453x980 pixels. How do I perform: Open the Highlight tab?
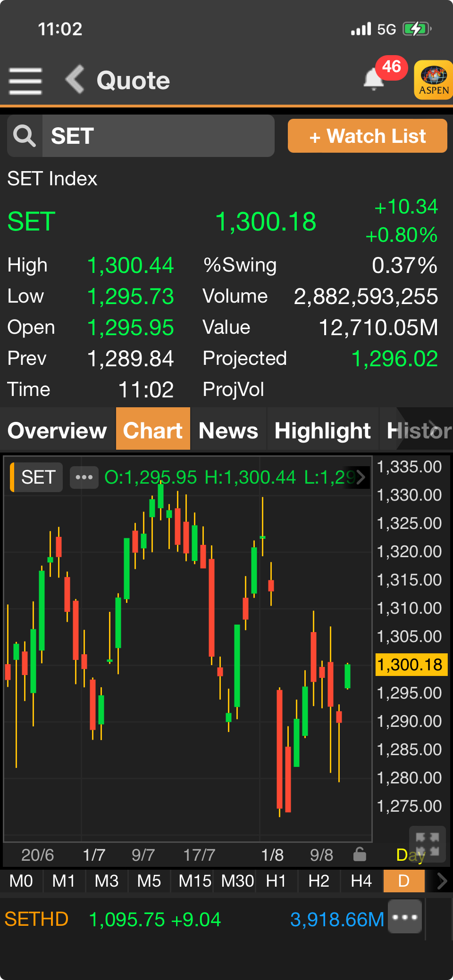pyautogui.click(x=323, y=430)
